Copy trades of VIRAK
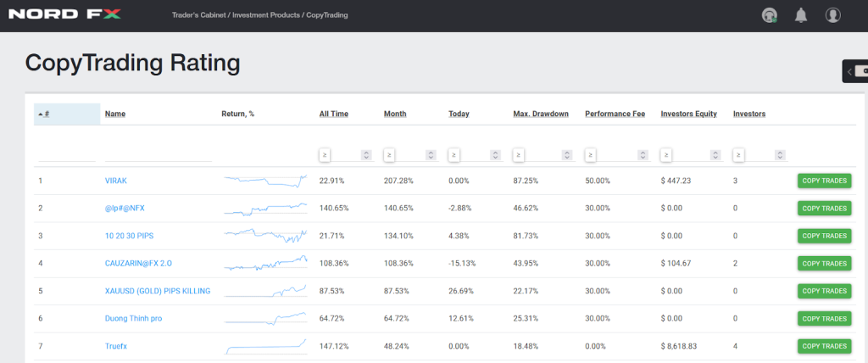 click(824, 181)
